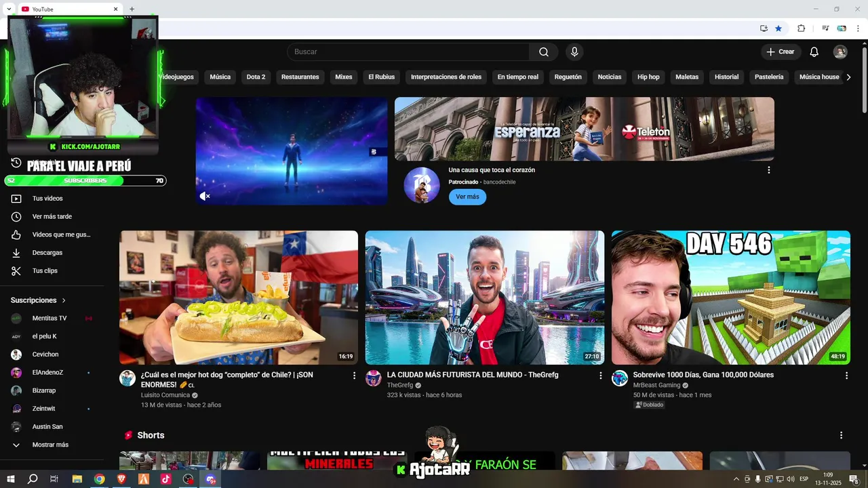Close the YouTube browser tab
868x488 pixels.
click(115, 9)
